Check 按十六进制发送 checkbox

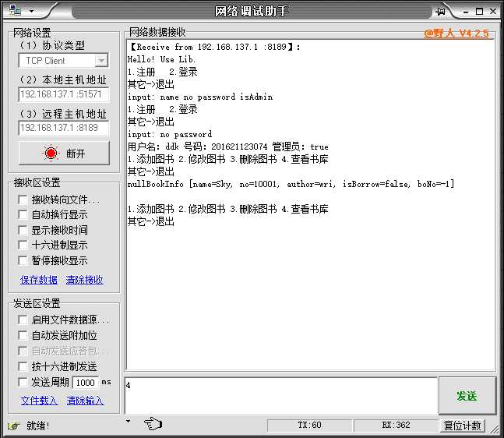(x=23, y=366)
